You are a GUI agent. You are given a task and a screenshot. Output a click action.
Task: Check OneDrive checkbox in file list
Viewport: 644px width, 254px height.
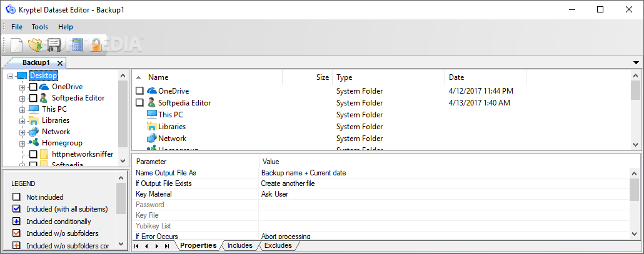point(140,91)
